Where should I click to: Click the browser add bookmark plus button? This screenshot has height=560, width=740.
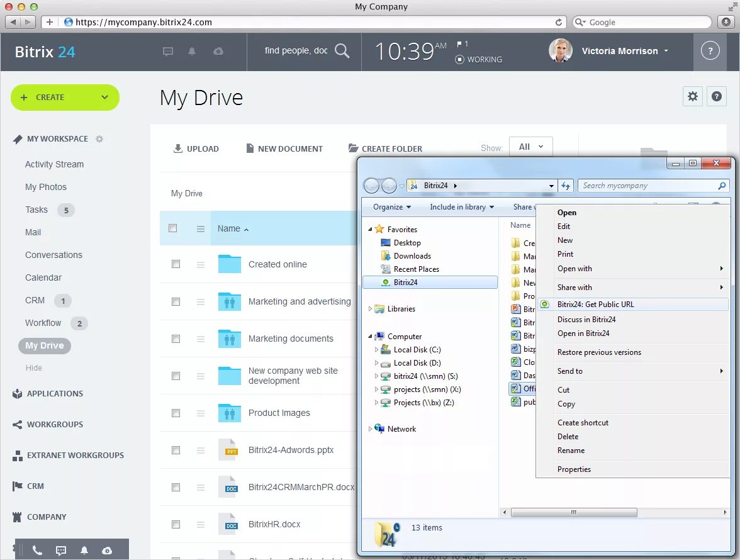[x=49, y=21]
